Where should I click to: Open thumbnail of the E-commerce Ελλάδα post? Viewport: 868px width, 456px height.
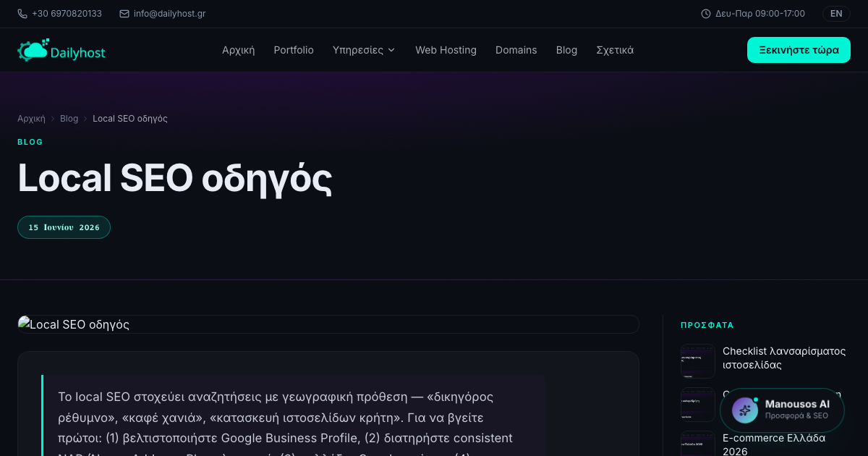point(698,444)
